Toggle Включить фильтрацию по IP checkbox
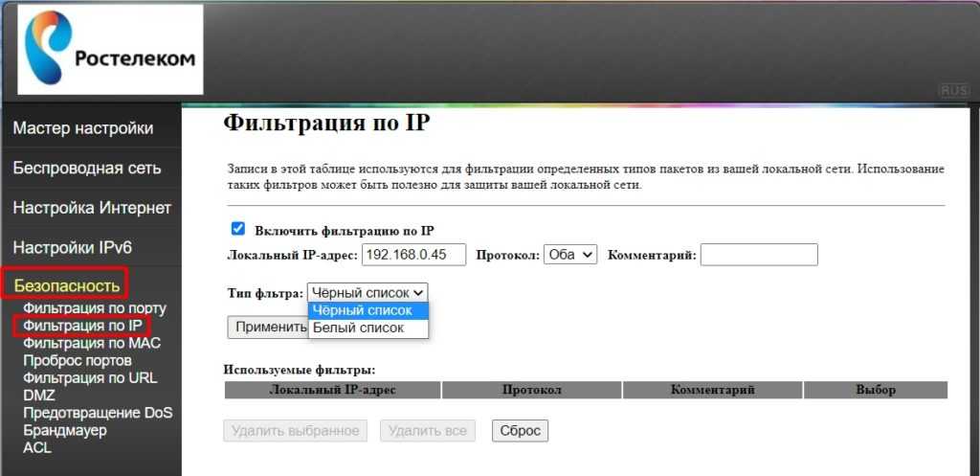This screenshot has height=476, width=980. [x=238, y=228]
